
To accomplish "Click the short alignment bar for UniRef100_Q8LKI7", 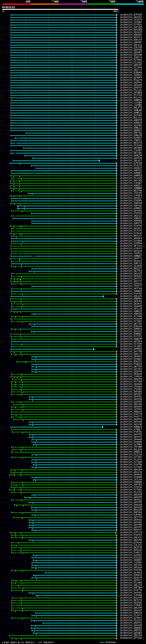I will pyautogui.click(x=56, y=161).
